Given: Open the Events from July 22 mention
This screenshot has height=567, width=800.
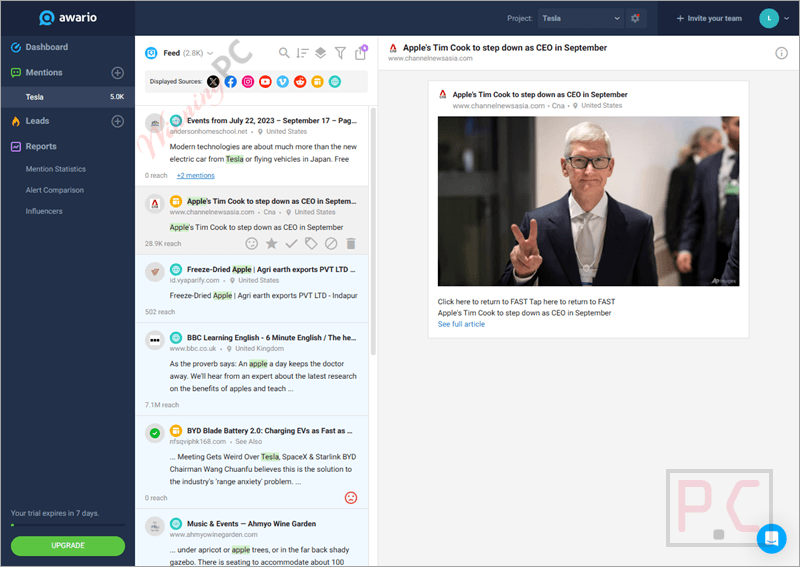Looking at the screenshot, I should coord(252,146).
